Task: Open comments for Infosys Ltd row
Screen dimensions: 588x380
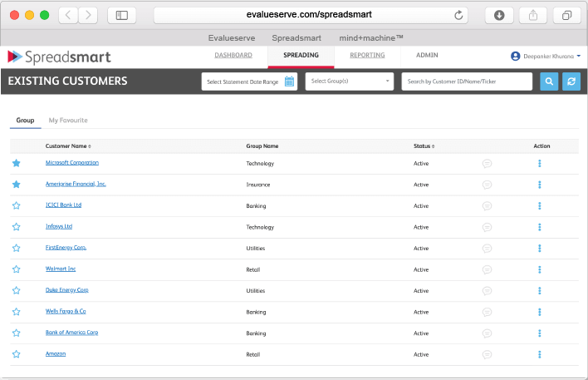Action: click(x=487, y=227)
